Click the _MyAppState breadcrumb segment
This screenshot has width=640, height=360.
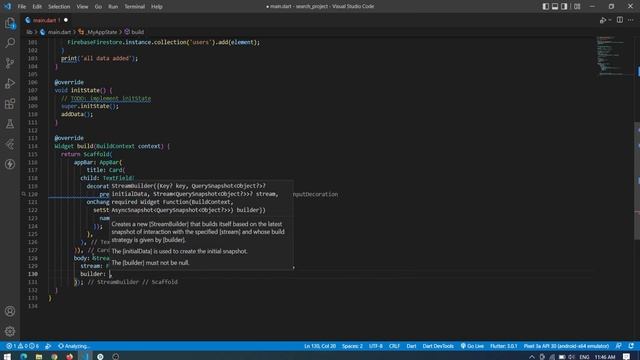98,32
